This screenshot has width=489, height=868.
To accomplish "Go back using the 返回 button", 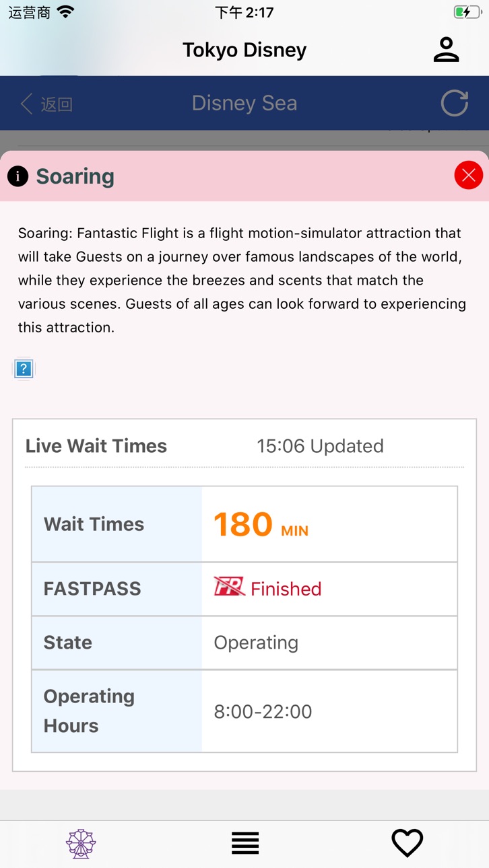I will click(x=46, y=104).
